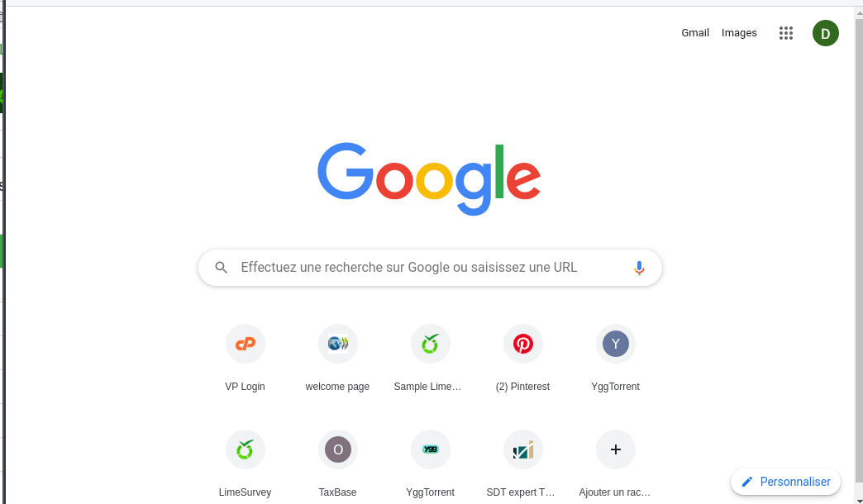
Task: Click the Personnaliser pencil icon
Action: [747, 482]
